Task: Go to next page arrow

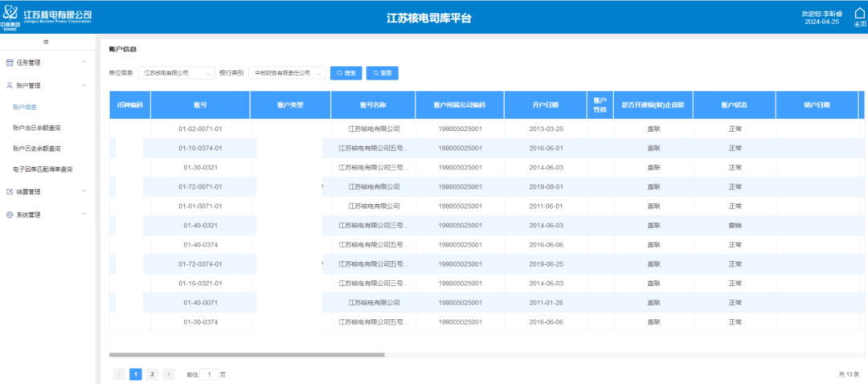Action: pos(168,374)
